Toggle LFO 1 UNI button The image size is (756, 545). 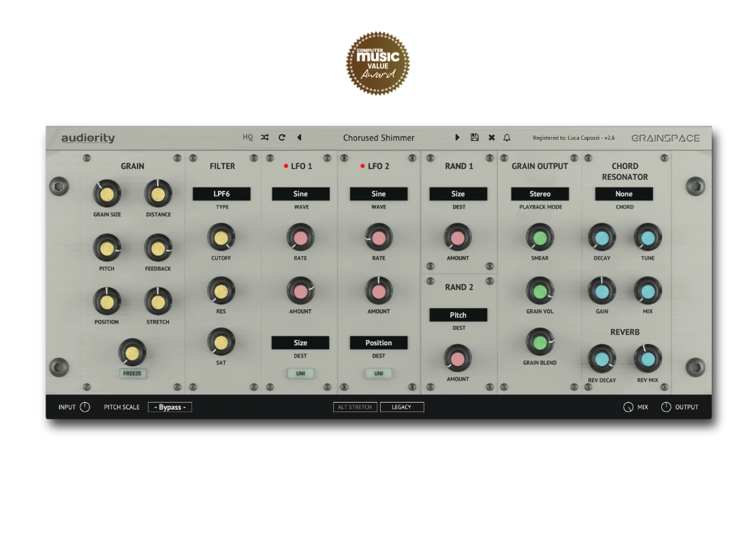click(x=300, y=373)
